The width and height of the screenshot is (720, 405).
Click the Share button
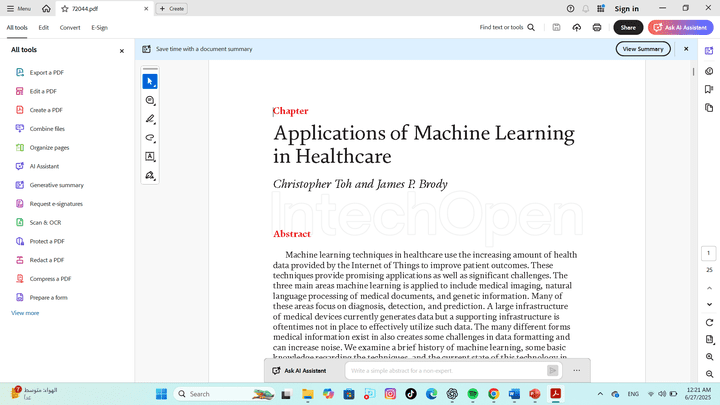point(628,28)
